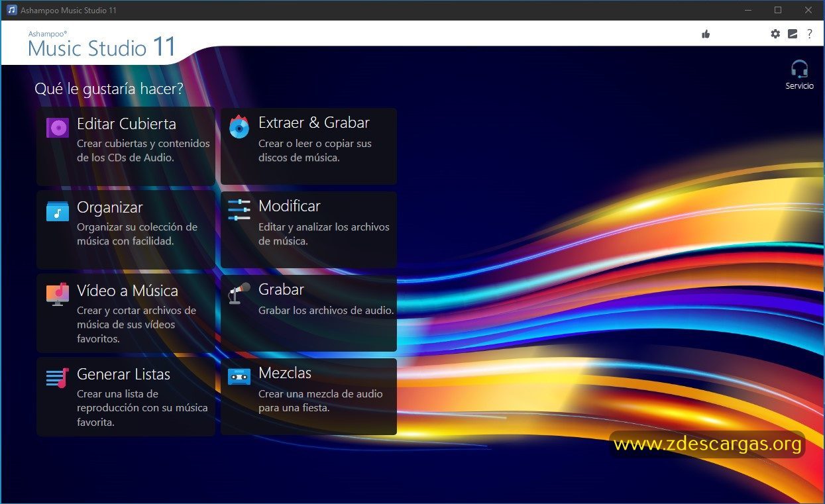Image resolution: width=825 pixels, height=504 pixels.
Task: Click 'Crear cubiertas y contenidos' description
Action: click(143, 150)
